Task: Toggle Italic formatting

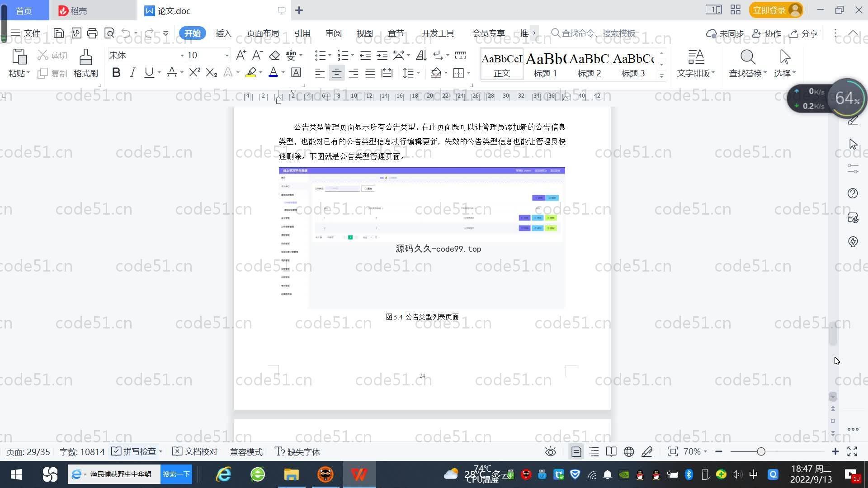Action: coord(132,72)
